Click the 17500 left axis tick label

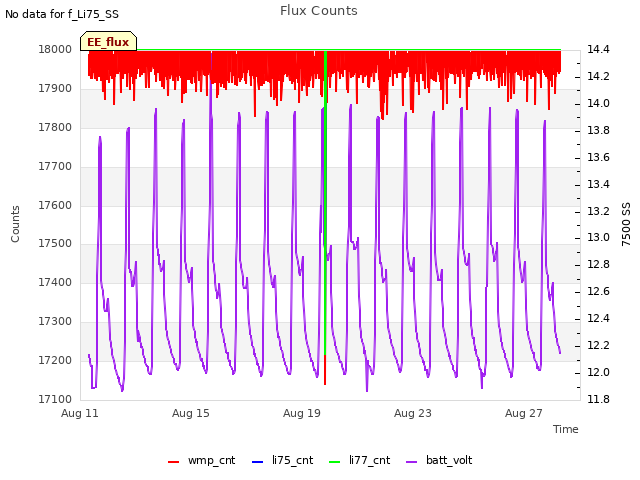point(55,243)
